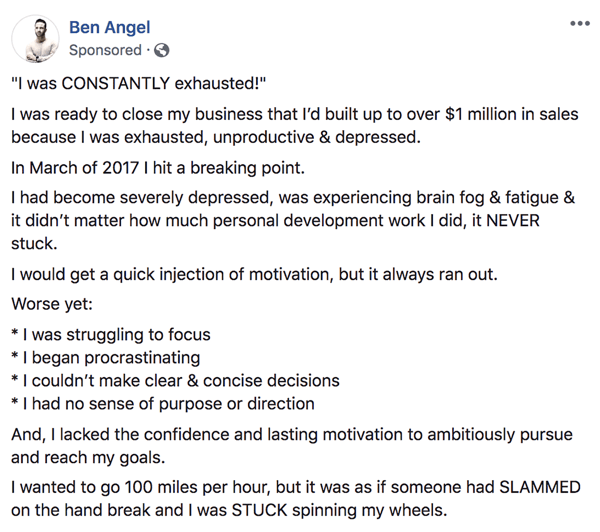Click the globe public audience icon
The width and height of the screenshot is (600, 532).
(x=161, y=50)
